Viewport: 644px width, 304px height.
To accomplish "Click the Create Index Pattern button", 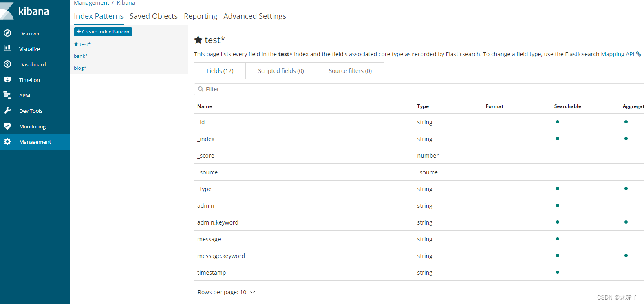I will tap(103, 32).
